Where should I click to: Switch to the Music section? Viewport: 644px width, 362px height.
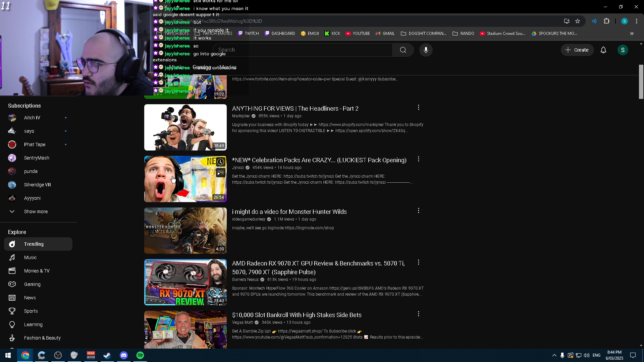tap(30, 257)
